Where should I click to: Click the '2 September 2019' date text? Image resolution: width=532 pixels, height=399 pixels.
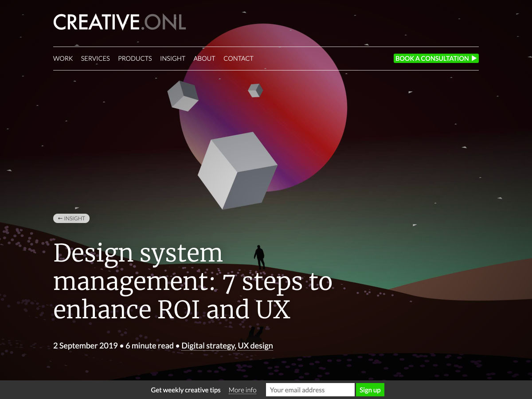tap(86, 346)
